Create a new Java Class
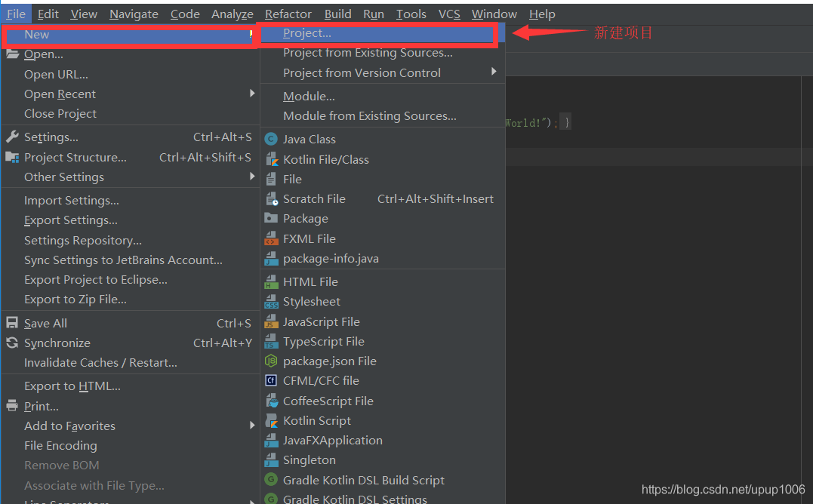Screen dimensions: 813x504 coord(309,139)
